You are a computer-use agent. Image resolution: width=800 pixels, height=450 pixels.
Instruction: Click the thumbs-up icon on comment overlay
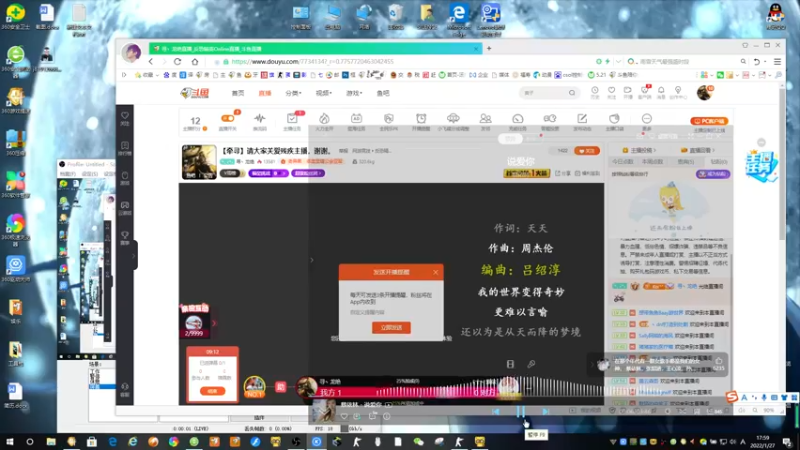pyautogui.click(x=718, y=361)
